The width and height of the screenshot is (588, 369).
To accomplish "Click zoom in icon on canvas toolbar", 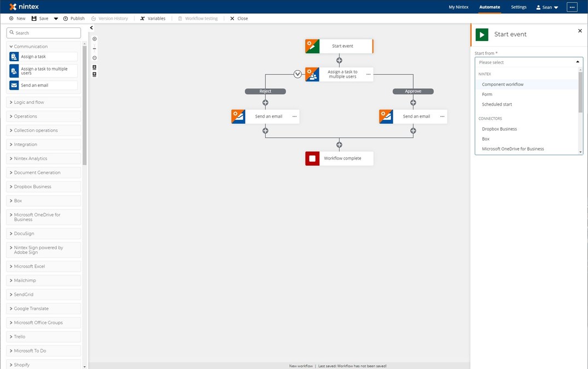I will (95, 39).
